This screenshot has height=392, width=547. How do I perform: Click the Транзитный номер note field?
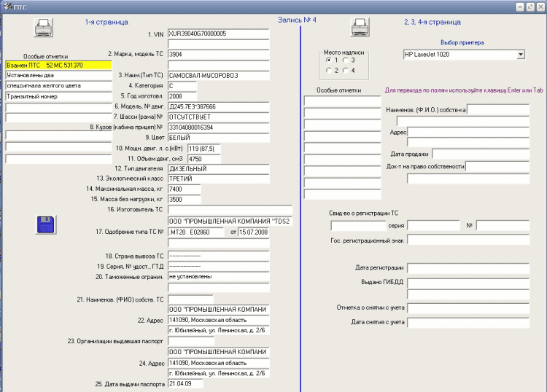tap(58, 96)
